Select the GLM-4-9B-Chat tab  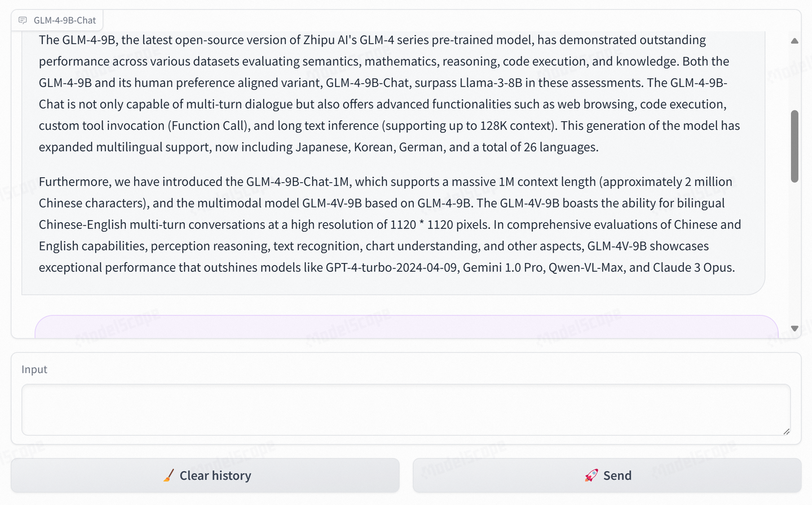coord(56,20)
